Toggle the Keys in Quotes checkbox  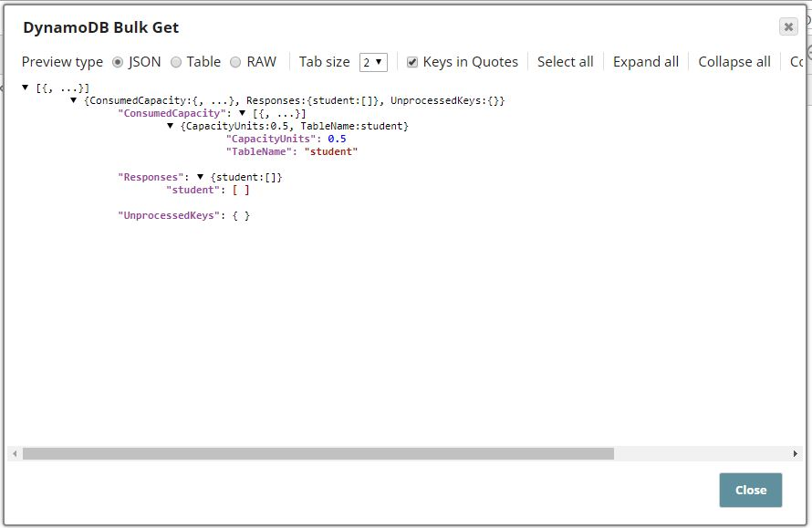pos(412,62)
